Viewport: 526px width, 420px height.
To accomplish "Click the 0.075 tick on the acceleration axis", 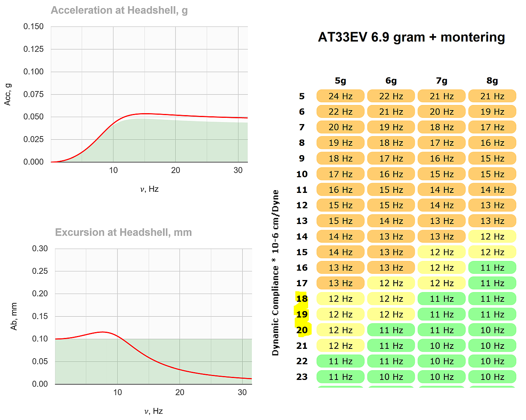I will (33, 94).
